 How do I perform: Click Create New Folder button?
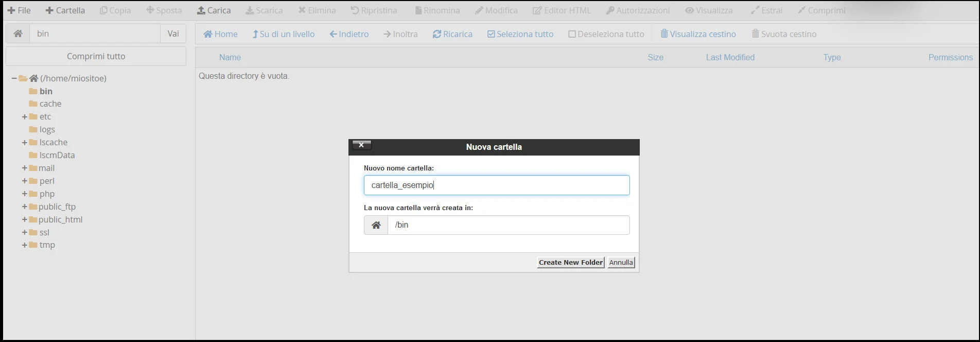[x=570, y=262]
